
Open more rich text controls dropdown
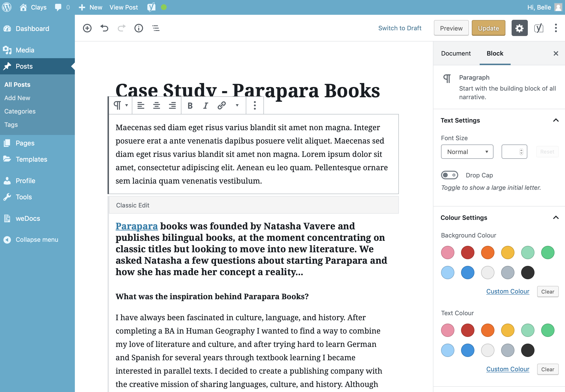click(237, 105)
